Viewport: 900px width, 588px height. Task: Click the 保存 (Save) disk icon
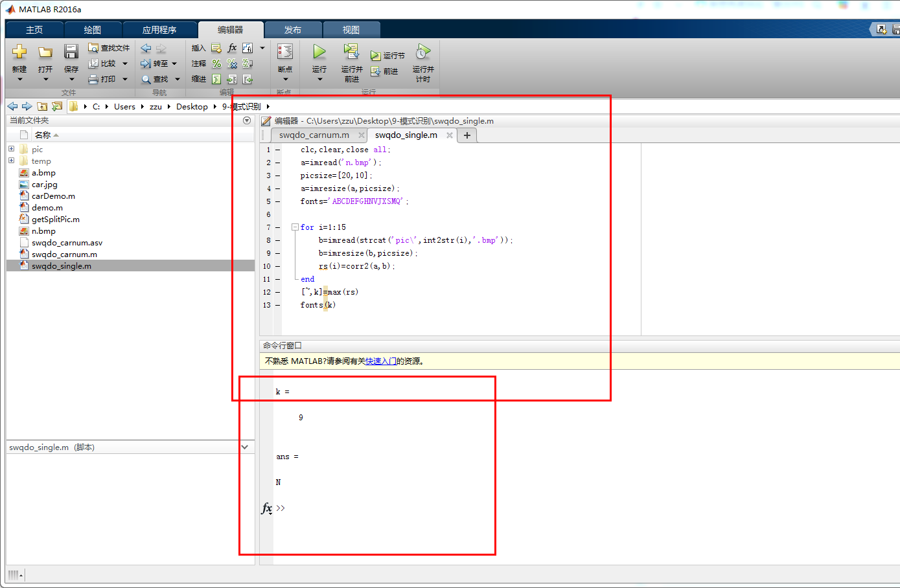(x=71, y=51)
